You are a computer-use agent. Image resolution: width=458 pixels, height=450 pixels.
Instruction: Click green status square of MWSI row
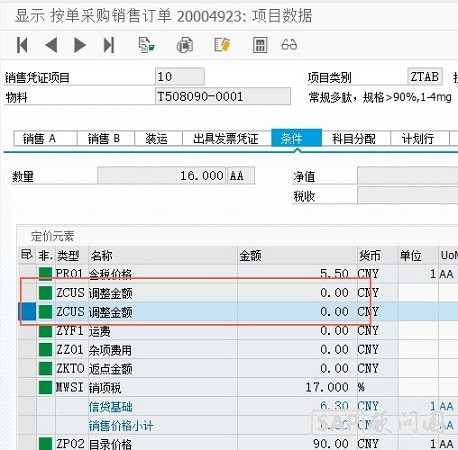(46, 387)
